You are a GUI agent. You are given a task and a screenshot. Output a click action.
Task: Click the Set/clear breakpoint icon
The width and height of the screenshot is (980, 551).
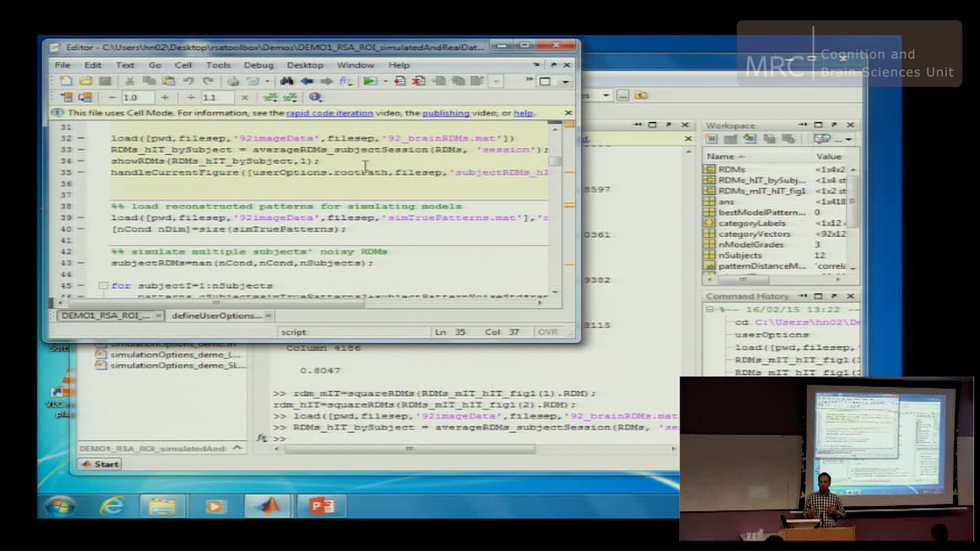[x=400, y=81]
